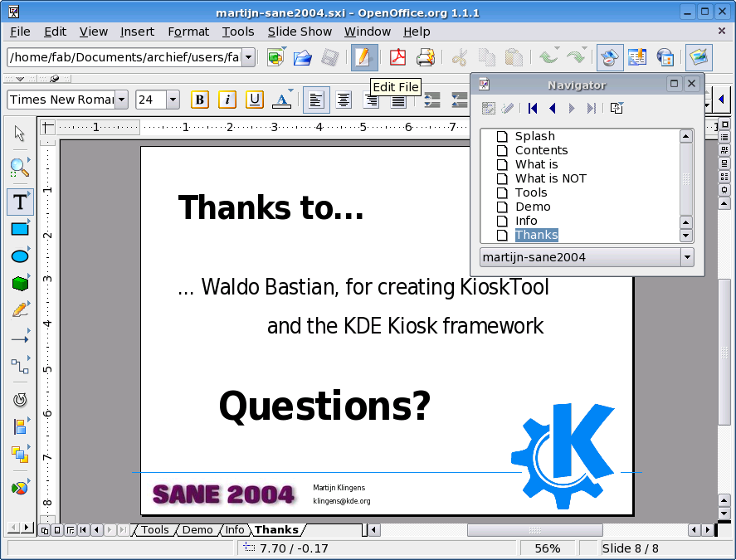Image resolution: width=736 pixels, height=560 pixels.
Task: Click the horizontal scrollbar thumb
Action: [x=534, y=530]
